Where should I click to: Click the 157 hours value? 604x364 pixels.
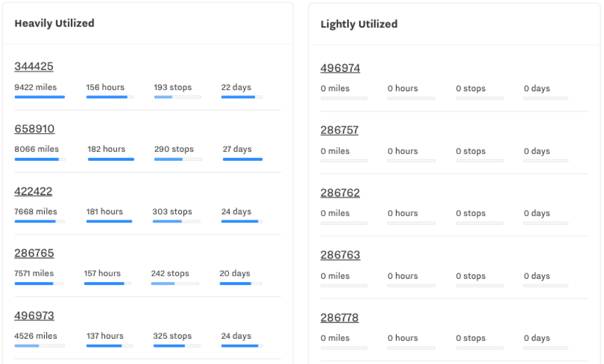pos(102,273)
